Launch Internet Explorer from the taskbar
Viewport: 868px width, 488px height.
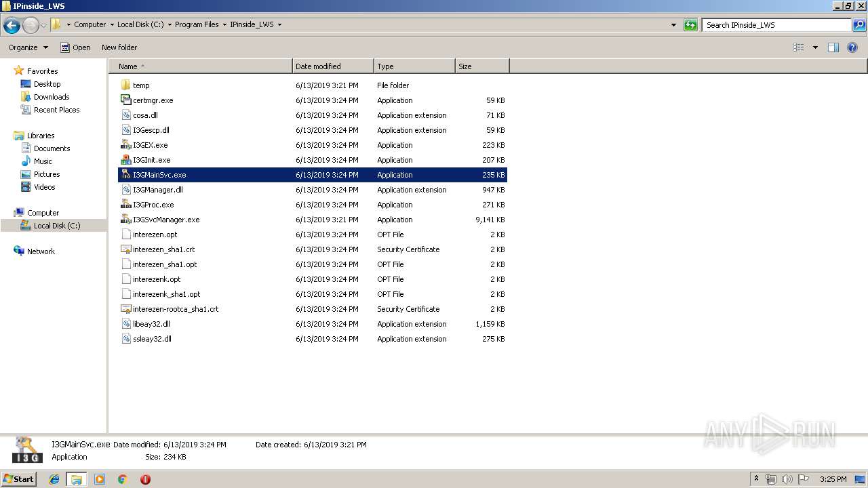pos(54,479)
